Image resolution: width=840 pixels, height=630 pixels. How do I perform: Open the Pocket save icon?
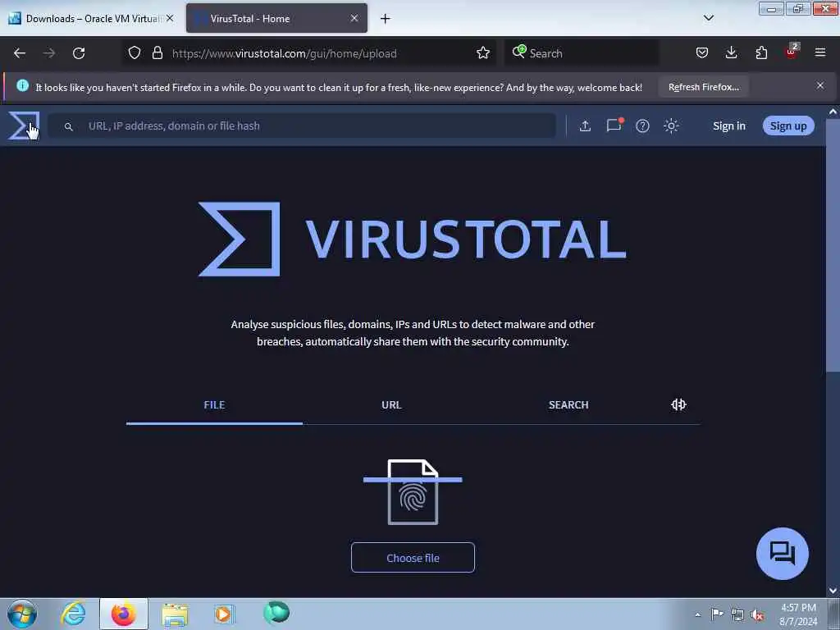[702, 53]
